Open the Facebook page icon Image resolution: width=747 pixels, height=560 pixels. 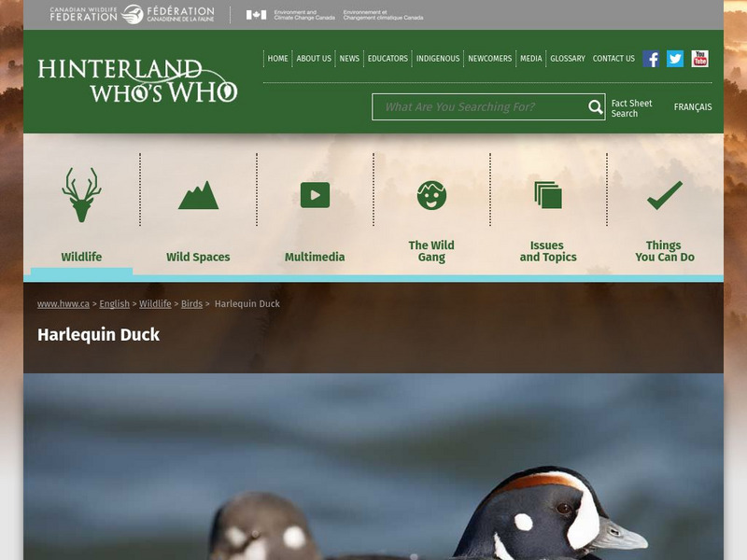pos(651,58)
